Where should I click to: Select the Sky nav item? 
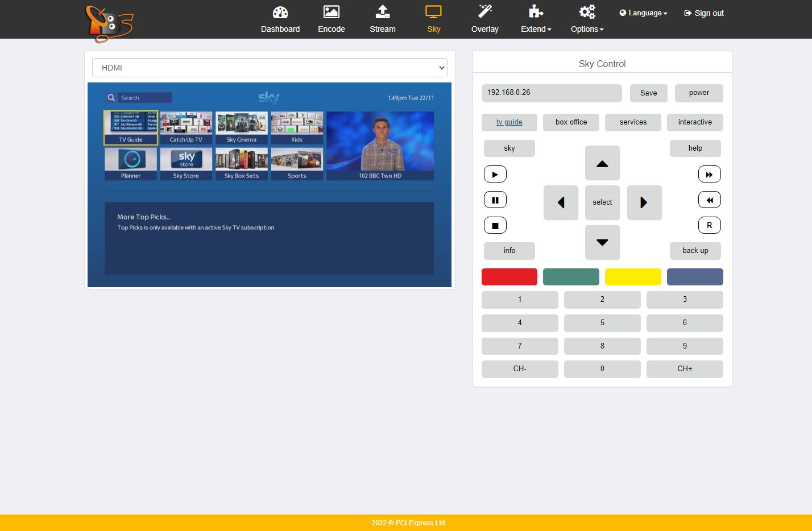pyautogui.click(x=433, y=19)
